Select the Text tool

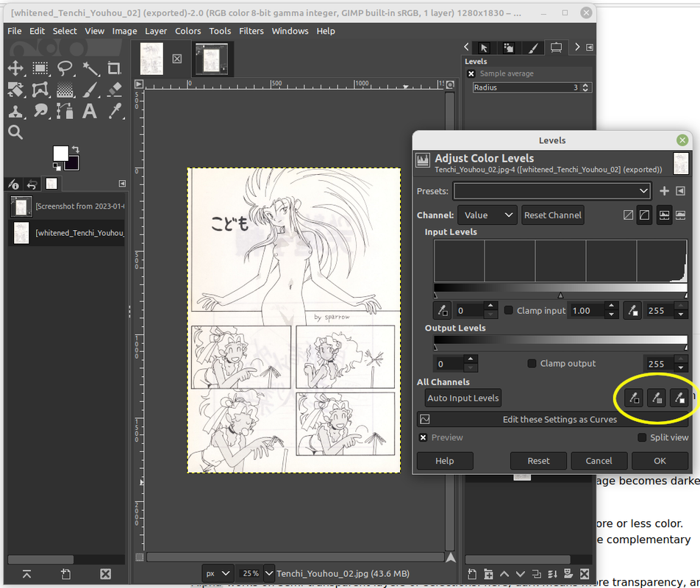coord(90,111)
